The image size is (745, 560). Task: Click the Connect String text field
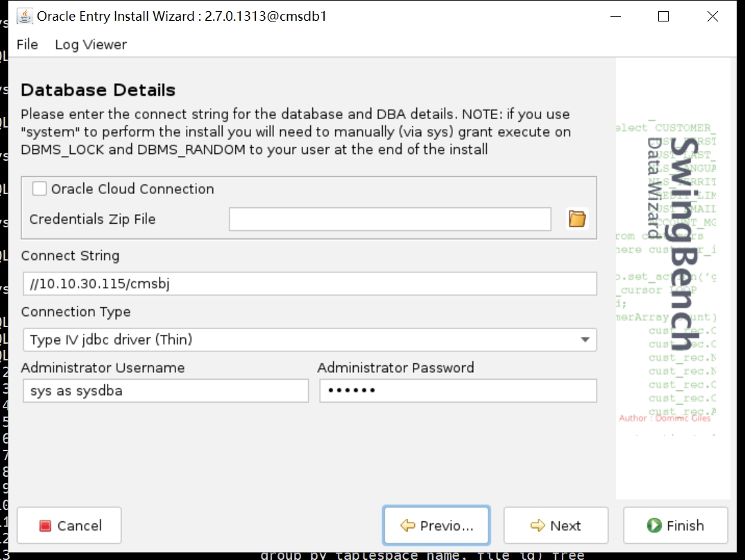coord(309,283)
